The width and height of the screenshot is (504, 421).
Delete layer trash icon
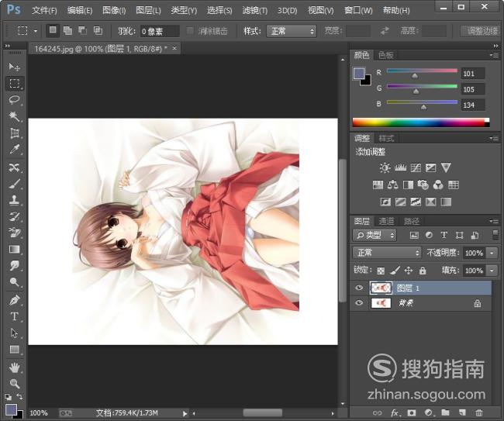(x=479, y=412)
